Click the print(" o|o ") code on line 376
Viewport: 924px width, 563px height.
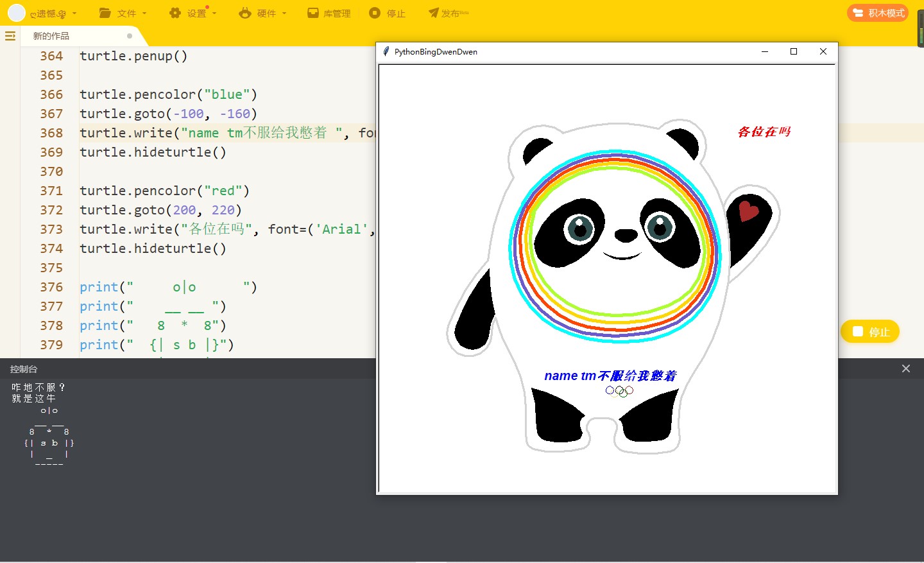point(168,287)
